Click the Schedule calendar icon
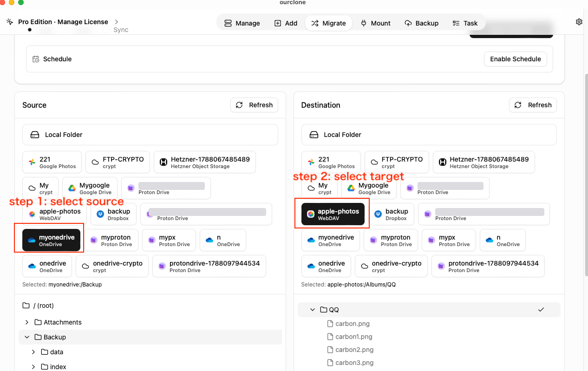 click(36, 59)
